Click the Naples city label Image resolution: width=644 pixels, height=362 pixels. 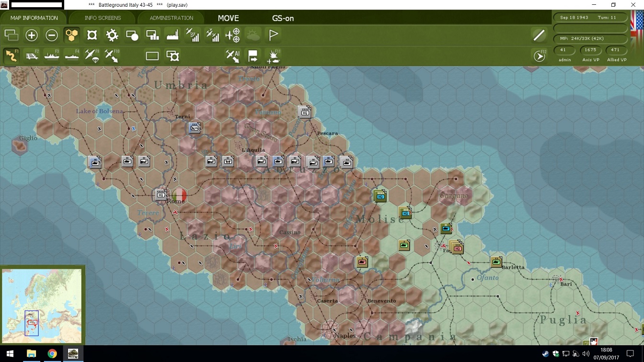[x=345, y=336]
